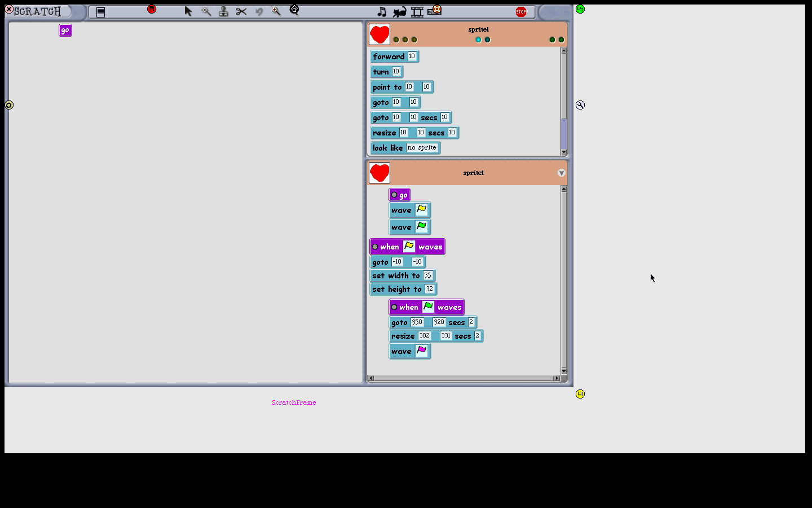
Task: Click the red menu halo handle on toolbar
Action: click(152, 9)
